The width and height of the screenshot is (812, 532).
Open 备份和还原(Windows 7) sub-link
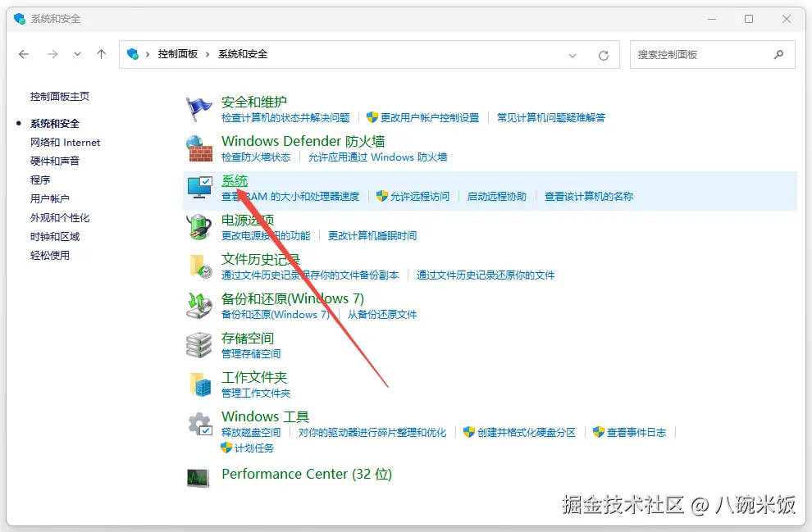(x=275, y=314)
